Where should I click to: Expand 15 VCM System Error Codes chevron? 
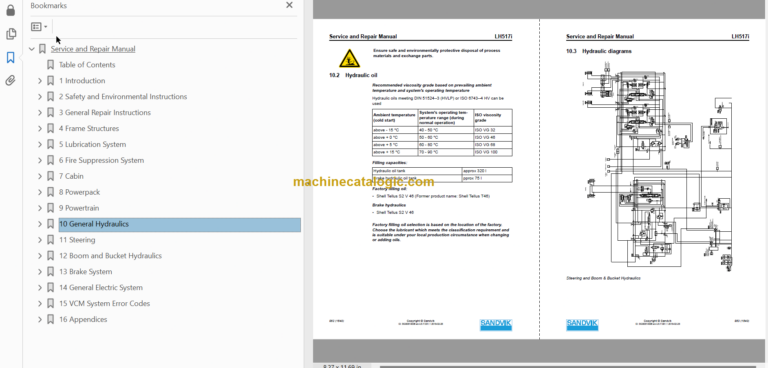[40, 304]
